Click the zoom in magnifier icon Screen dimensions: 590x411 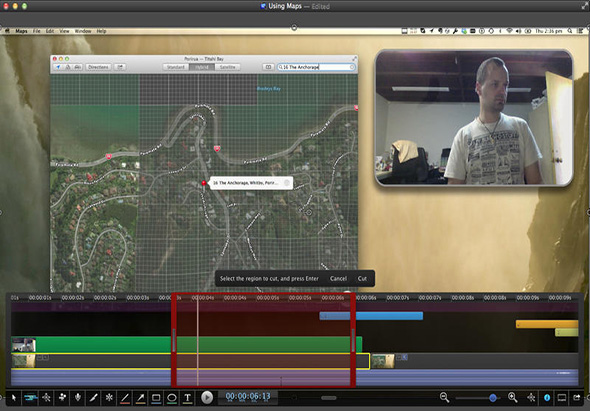[x=512, y=397]
